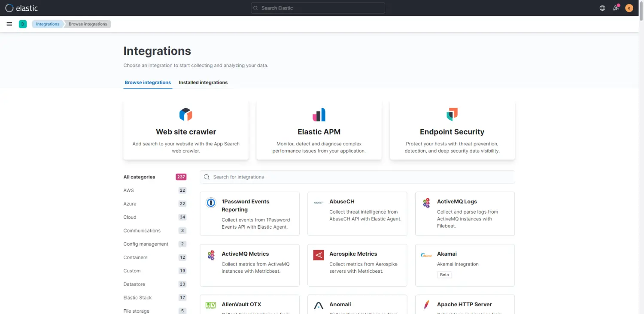The width and height of the screenshot is (644, 314).
Task: Click the Apache HTTP Server feather icon
Action: point(426,305)
